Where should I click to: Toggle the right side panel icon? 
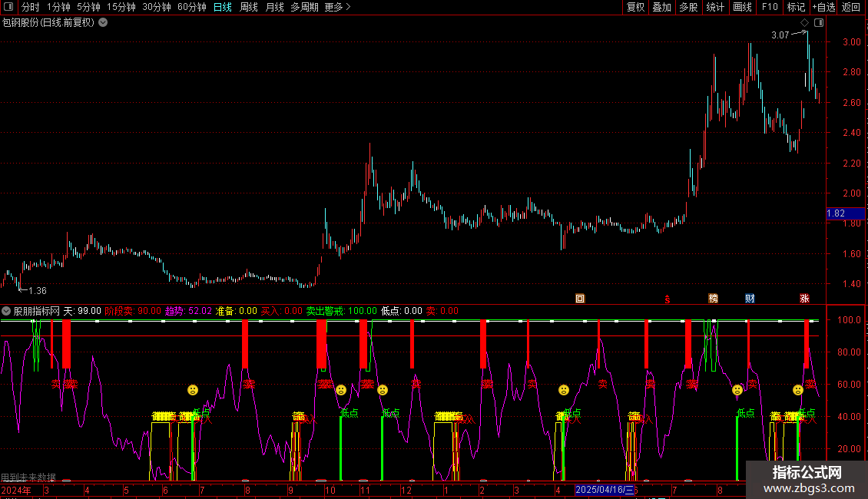click(x=819, y=23)
